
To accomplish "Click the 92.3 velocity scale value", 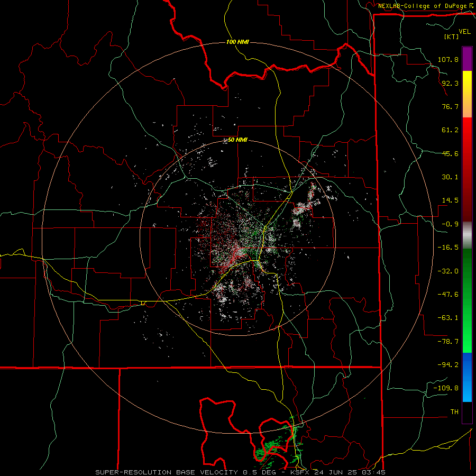I will pyautogui.click(x=450, y=83).
